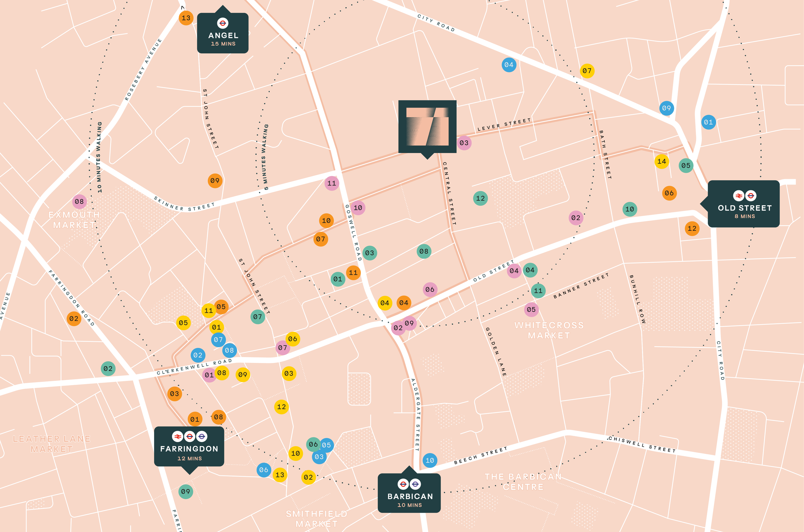Select the orange 11 marker
This screenshot has width=804, height=532.
[353, 273]
